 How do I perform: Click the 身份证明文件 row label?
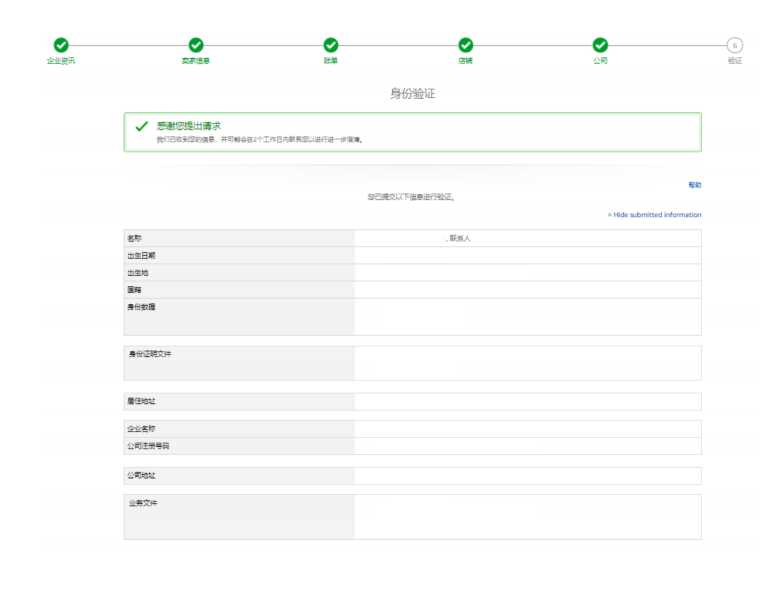pyautogui.click(x=150, y=354)
